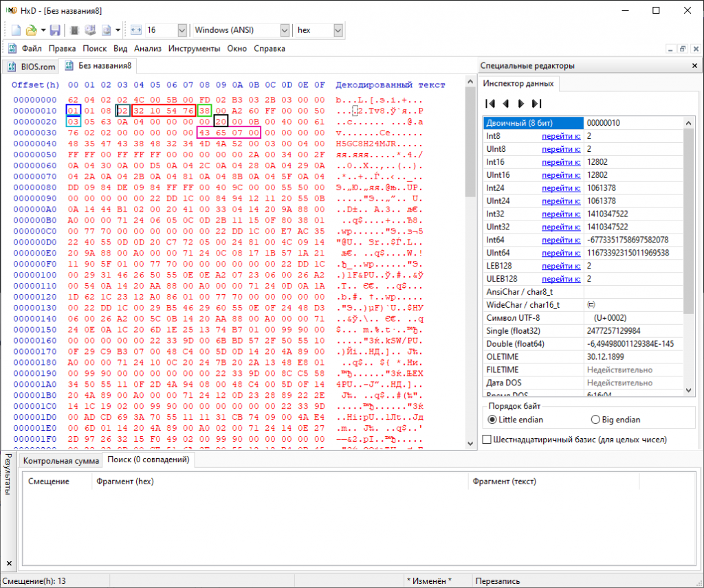Screen dimensions: 704x588
Task: Click the offset label 00000040
Action: (x=35, y=144)
